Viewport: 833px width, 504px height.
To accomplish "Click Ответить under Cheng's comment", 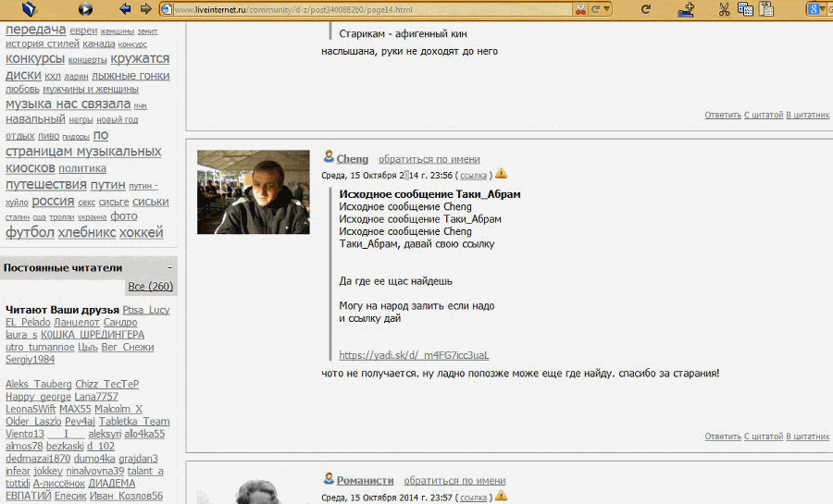I will coord(723,436).
